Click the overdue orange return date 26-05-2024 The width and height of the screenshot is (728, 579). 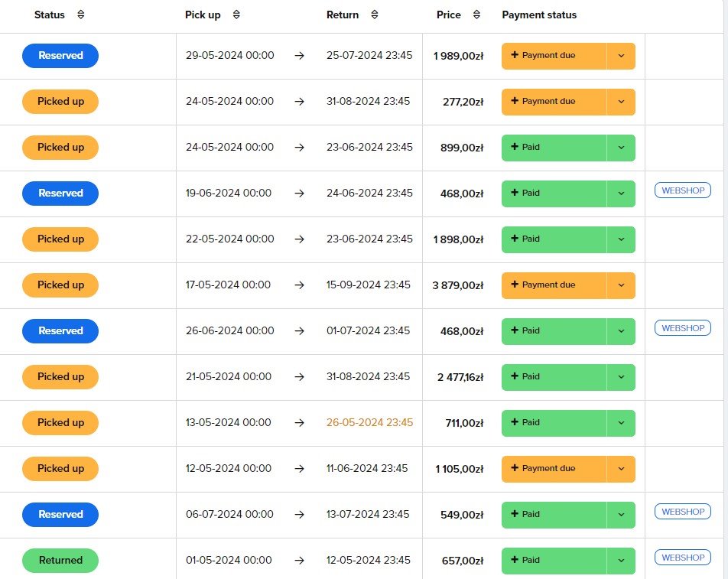369,422
